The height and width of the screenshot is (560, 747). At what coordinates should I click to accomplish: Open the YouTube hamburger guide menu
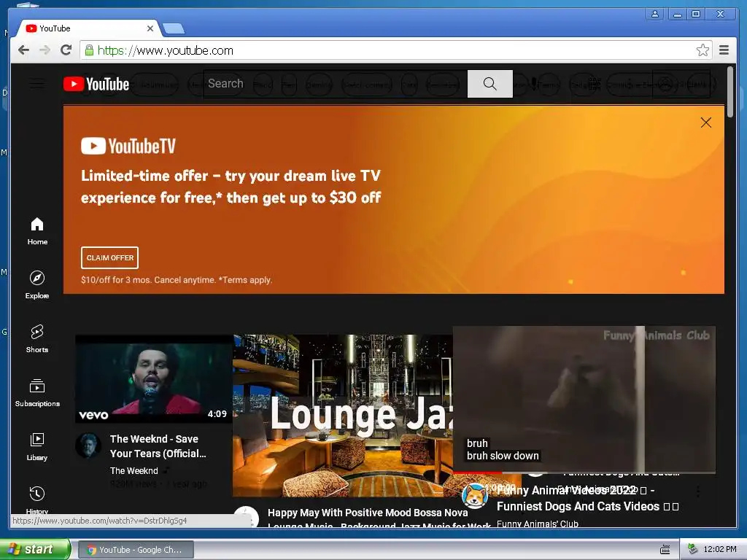(37, 85)
